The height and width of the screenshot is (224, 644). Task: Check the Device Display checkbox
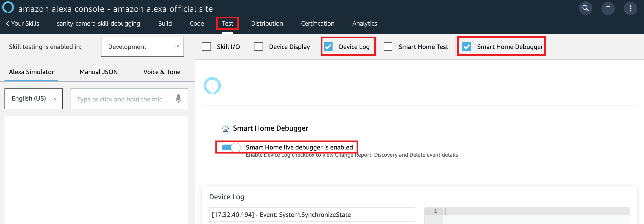tap(258, 47)
